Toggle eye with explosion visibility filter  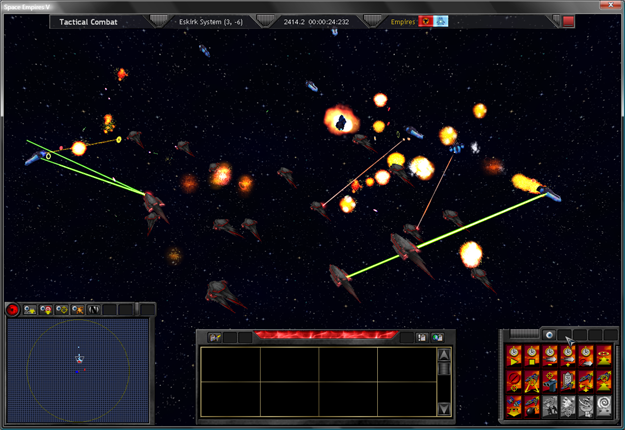(x=77, y=310)
